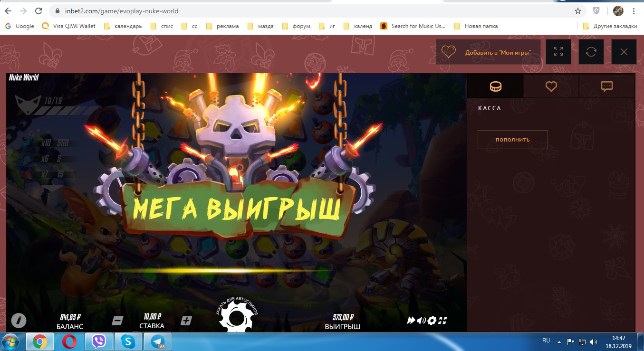Click the address bar with inbet2.com URL
The width and height of the screenshot is (644, 351).
coord(317,10)
